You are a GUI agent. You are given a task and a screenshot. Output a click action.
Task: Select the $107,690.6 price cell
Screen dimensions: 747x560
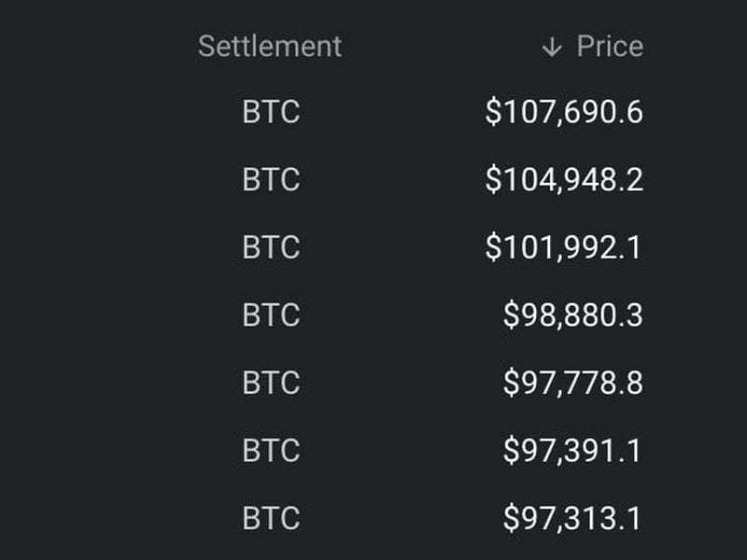564,113
